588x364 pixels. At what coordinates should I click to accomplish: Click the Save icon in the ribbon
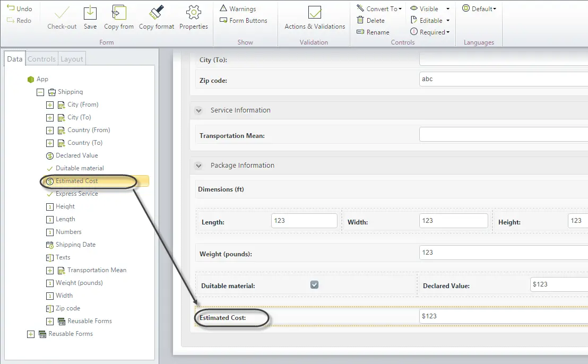(x=90, y=13)
